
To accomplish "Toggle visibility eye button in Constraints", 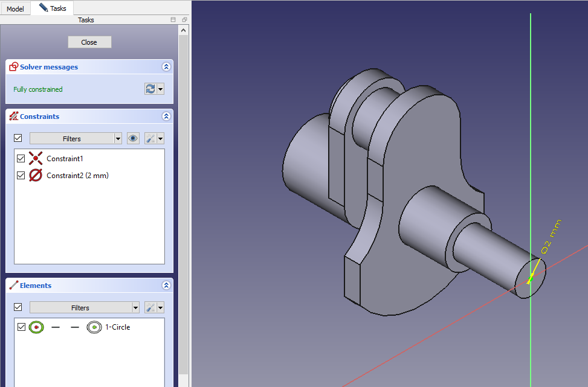I will click(x=134, y=138).
